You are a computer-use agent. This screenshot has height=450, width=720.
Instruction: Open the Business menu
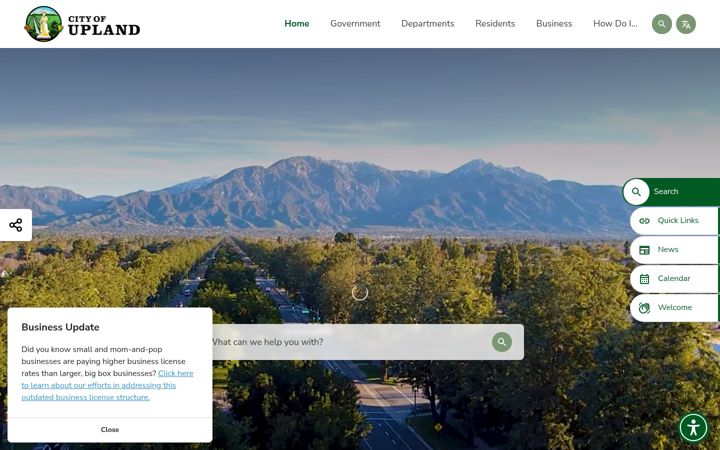tap(554, 24)
